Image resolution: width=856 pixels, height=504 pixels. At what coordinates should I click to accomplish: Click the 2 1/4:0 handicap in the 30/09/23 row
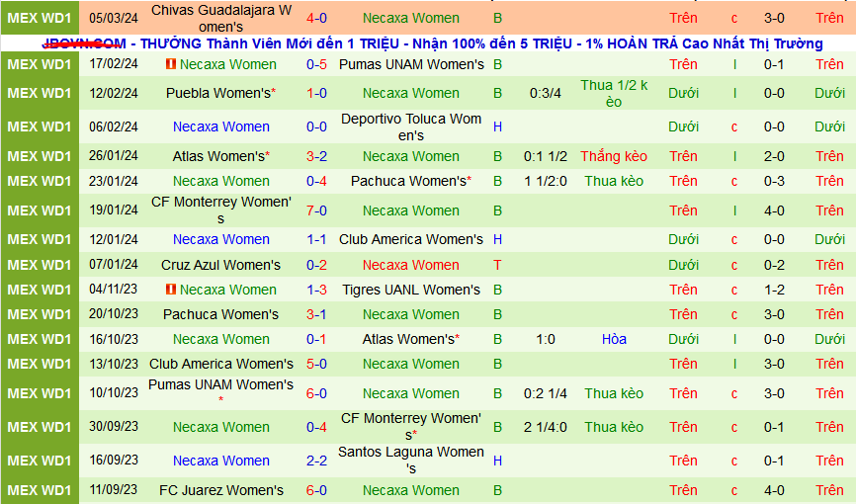point(545,427)
